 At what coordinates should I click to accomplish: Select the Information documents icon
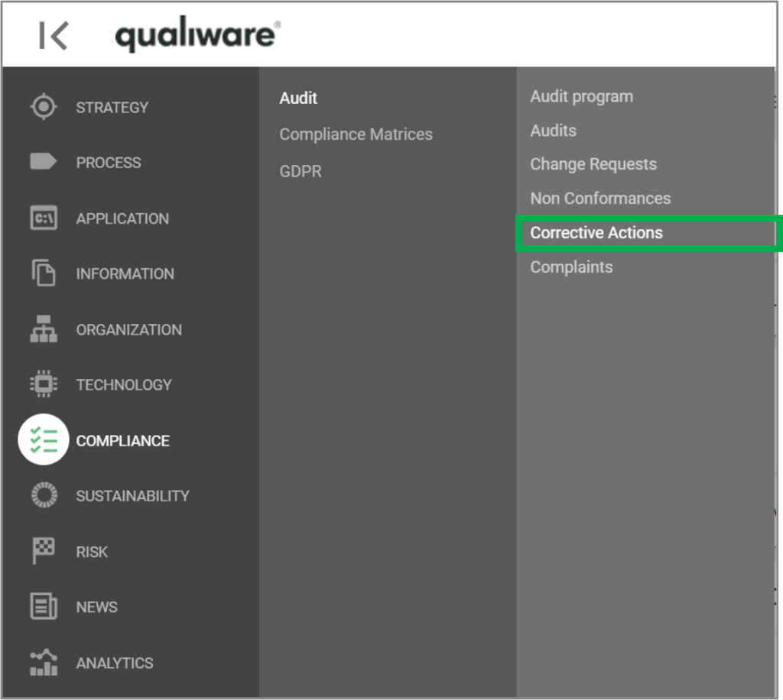click(x=44, y=274)
